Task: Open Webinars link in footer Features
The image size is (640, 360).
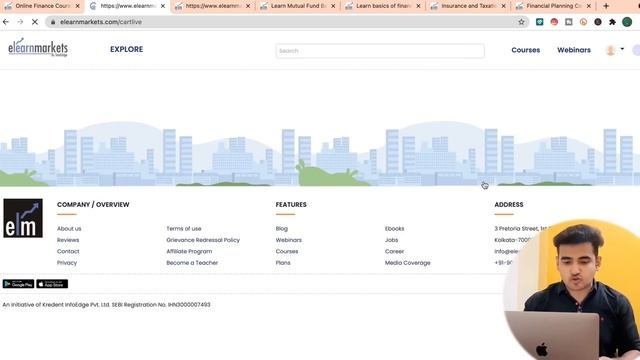Action: (x=289, y=240)
